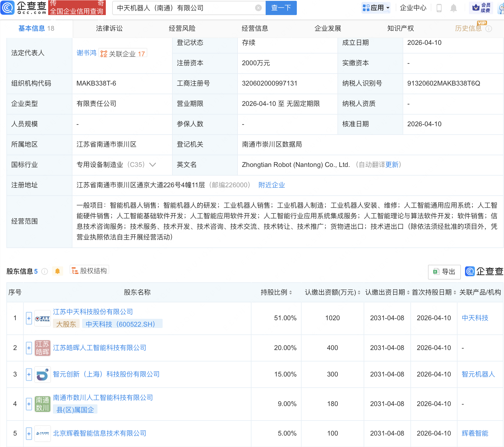Open notifications via the bell icon top right
The width and height of the screenshot is (504, 447).
tap(453, 8)
